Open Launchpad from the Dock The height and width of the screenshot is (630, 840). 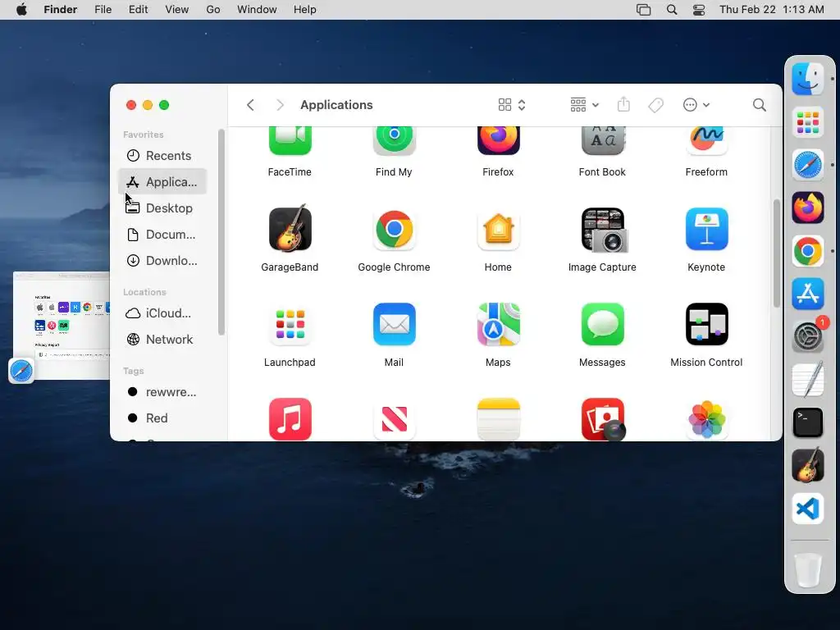[808, 122]
